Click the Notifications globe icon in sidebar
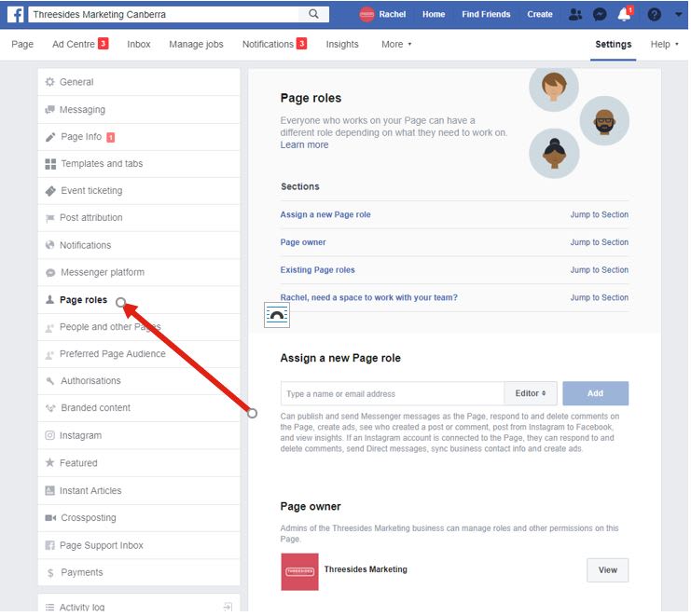 tap(49, 246)
